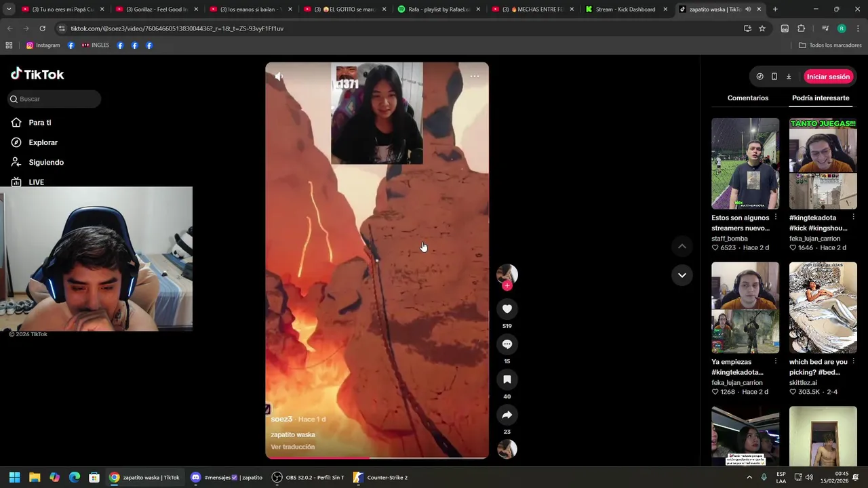
Task: Switch to the Rafa playlist tab
Action: (x=438, y=9)
